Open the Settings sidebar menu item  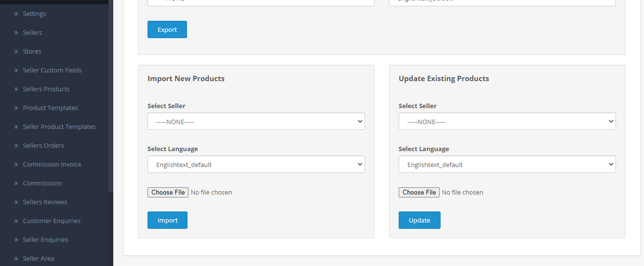coord(34,14)
